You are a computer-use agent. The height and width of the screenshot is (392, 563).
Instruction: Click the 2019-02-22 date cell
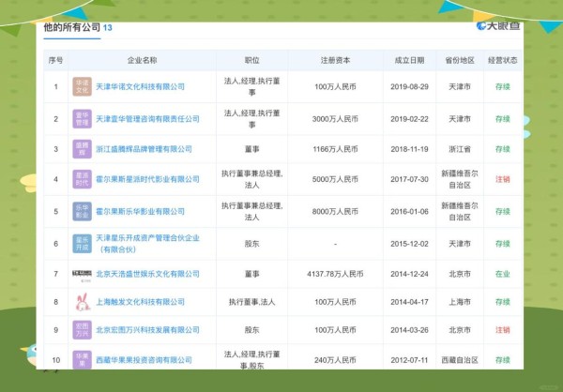click(x=409, y=119)
